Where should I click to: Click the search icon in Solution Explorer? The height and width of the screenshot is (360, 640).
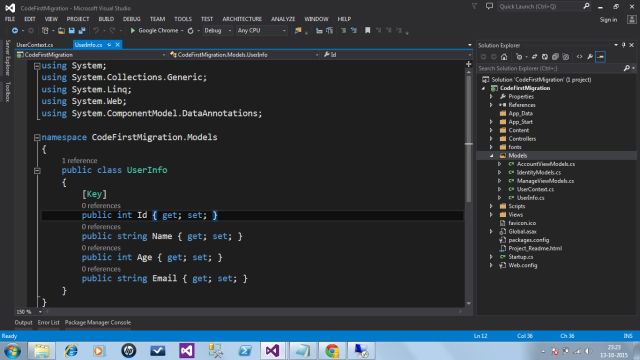click(627, 68)
